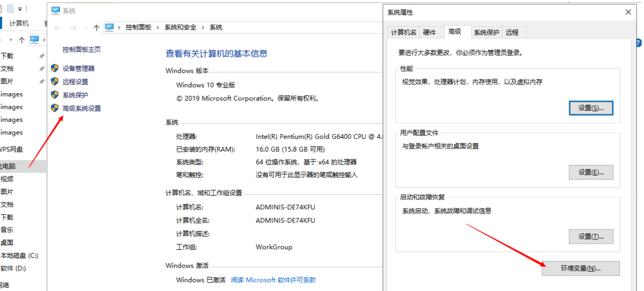644x291 pixels.
Task: Open Explorer recent locations dropdown
Action: click(x=11, y=40)
